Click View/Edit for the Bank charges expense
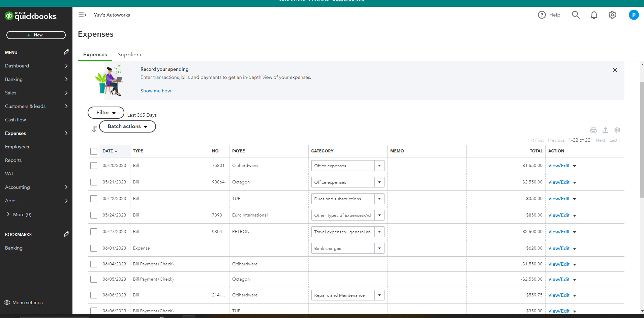 click(559, 248)
